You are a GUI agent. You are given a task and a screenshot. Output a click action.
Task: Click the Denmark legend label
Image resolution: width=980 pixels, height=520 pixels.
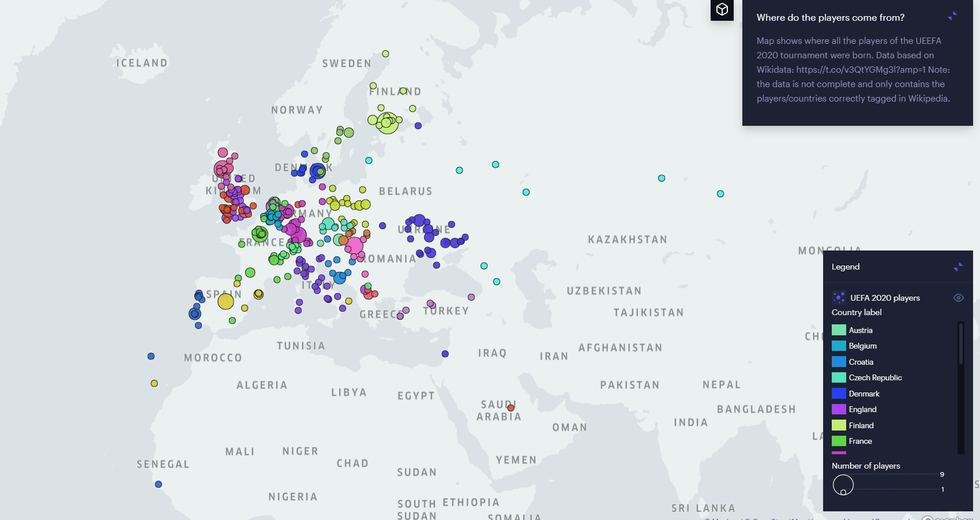point(864,394)
